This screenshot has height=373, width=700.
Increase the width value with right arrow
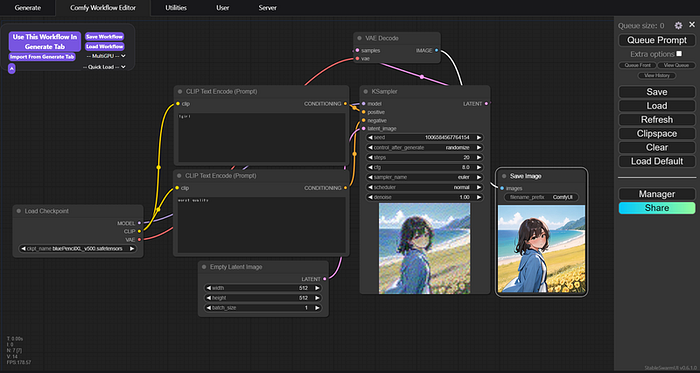tap(317, 288)
